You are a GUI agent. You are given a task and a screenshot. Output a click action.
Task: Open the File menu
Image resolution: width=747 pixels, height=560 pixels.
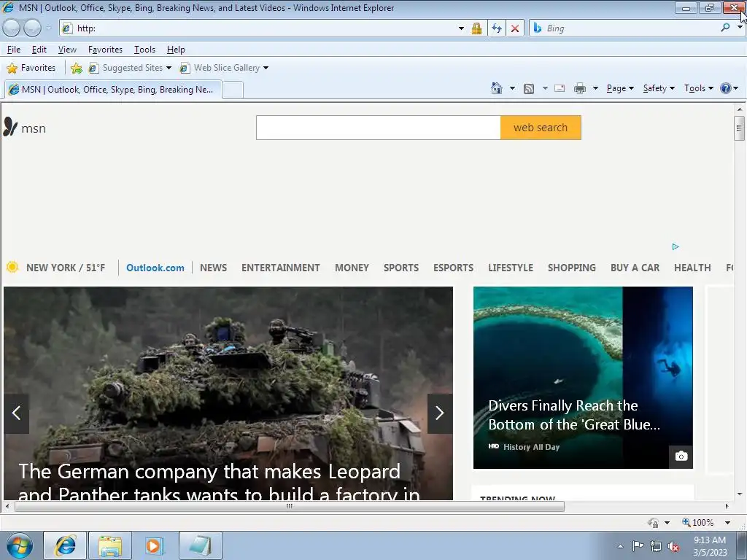(14, 50)
